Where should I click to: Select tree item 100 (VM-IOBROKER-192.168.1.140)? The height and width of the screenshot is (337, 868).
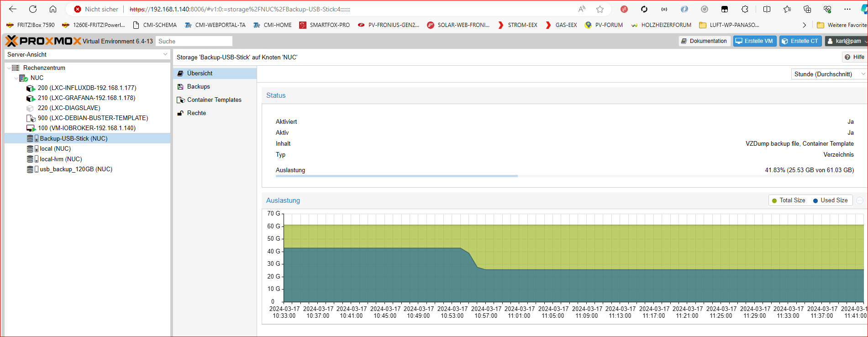pyautogui.click(x=87, y=128)
